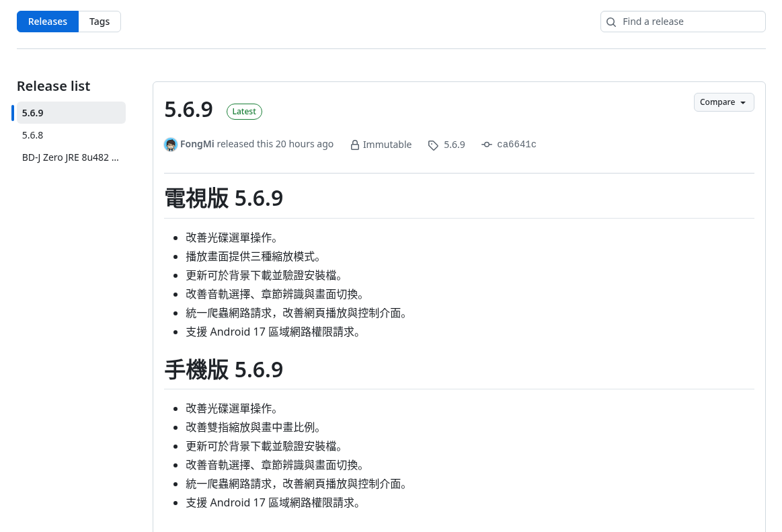Open the BD-J Zero JRE 8u482 release

tap(71, 157)
